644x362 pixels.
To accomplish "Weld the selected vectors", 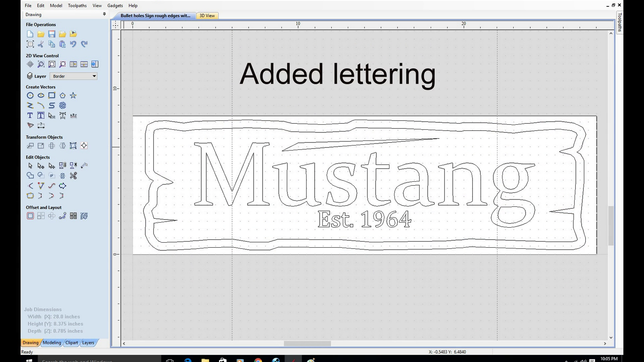I will tap(30, 176).
